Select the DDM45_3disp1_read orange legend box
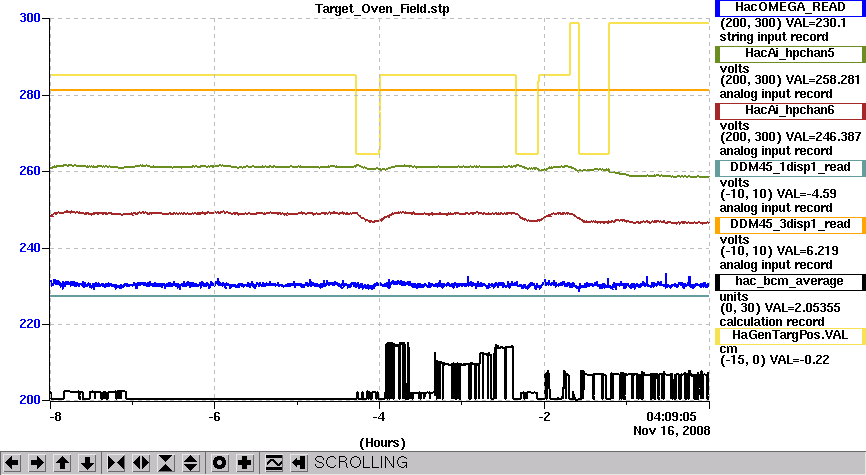 (x=790, y=224)
